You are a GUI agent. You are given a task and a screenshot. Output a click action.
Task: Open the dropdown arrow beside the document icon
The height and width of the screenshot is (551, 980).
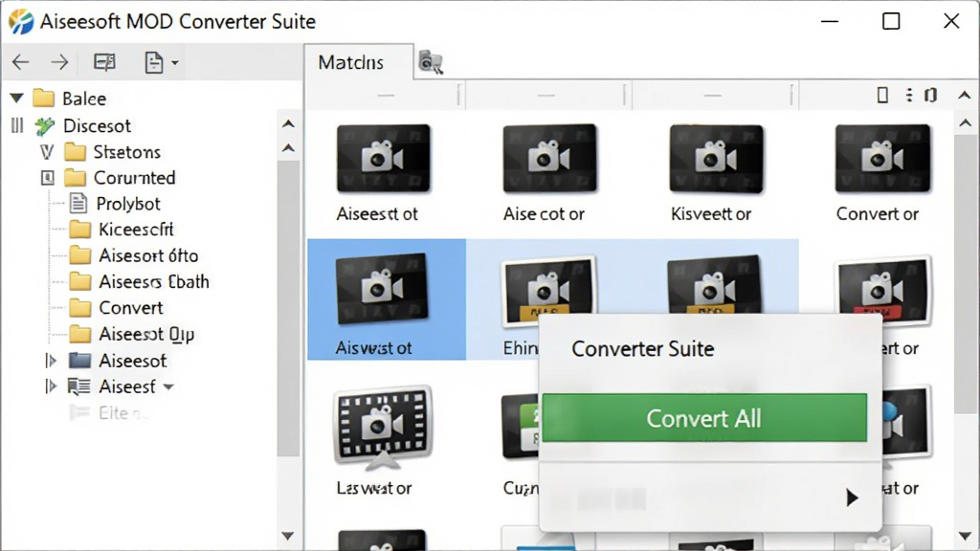[x=175, y=62]
